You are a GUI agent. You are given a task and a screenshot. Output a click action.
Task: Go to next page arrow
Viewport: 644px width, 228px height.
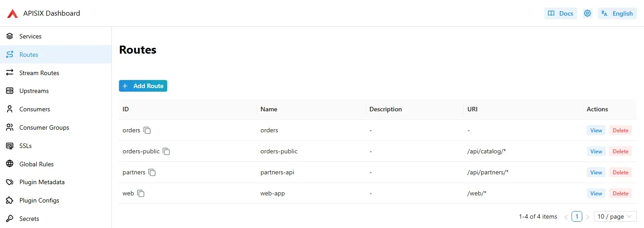coord(588,217)
